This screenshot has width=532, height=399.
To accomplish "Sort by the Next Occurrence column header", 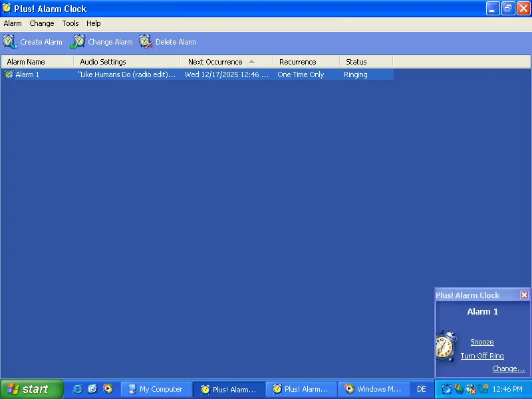I will (x=215, y=62).
